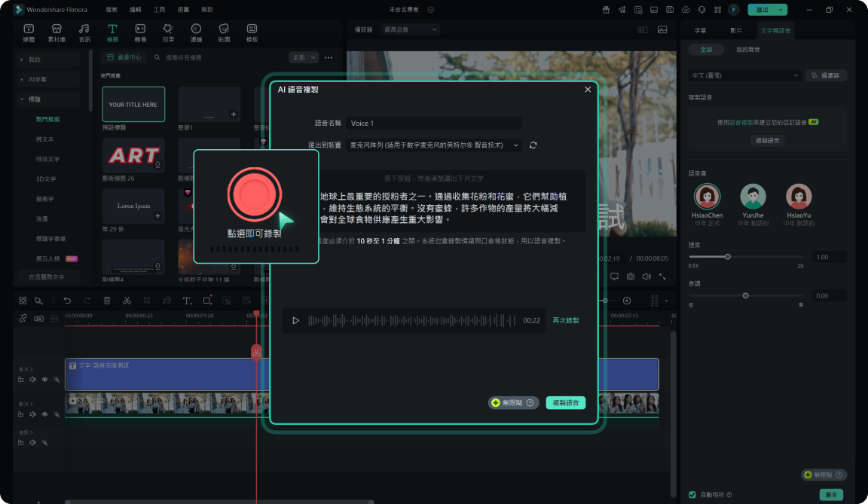This screenshot has width=868, height=504.
Task: Click the undo arrow in timeline toolbar
Action: pyautogui.click(x=67, y=301)
